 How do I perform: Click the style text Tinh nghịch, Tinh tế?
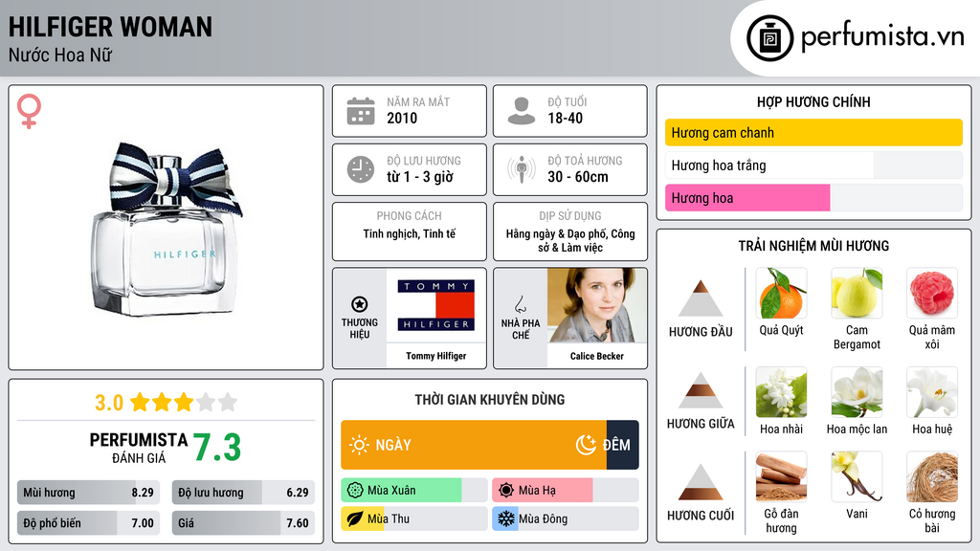[410, 234]
